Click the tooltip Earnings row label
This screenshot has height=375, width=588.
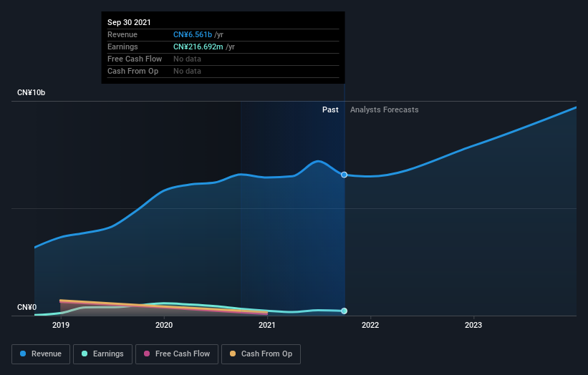point(122,47)
